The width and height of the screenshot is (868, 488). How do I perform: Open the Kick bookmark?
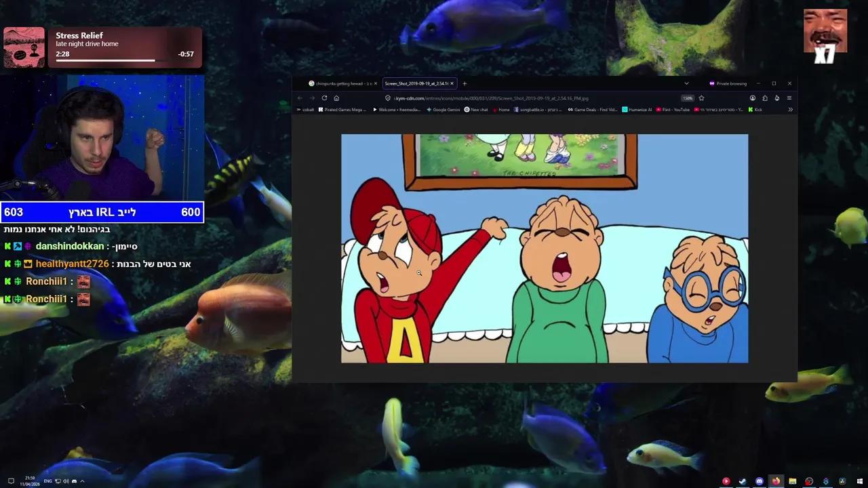755,110
